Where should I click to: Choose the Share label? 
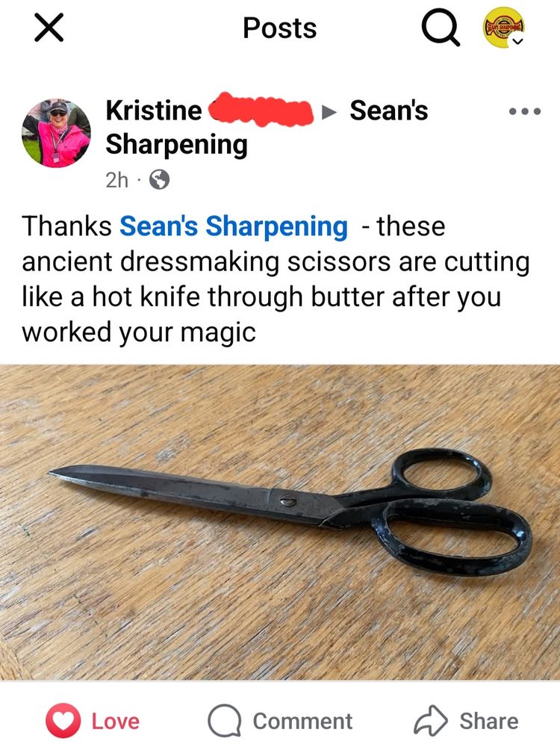(489, 722)
